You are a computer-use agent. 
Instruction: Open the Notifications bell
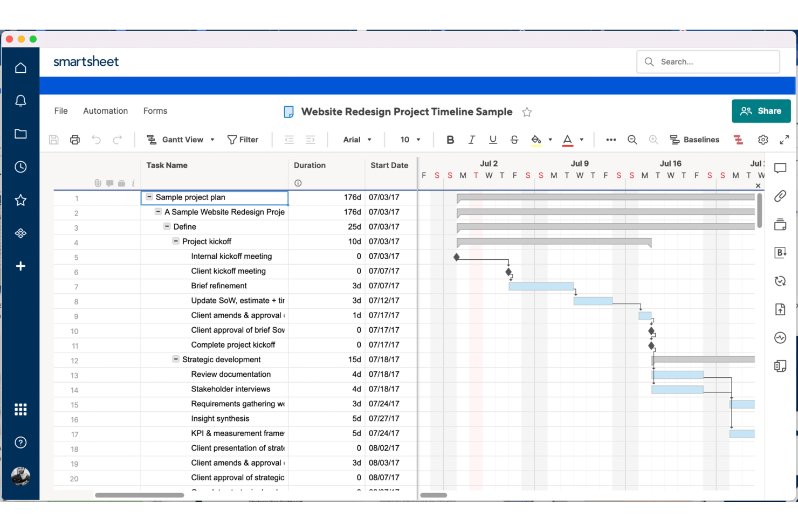(20, 101)
